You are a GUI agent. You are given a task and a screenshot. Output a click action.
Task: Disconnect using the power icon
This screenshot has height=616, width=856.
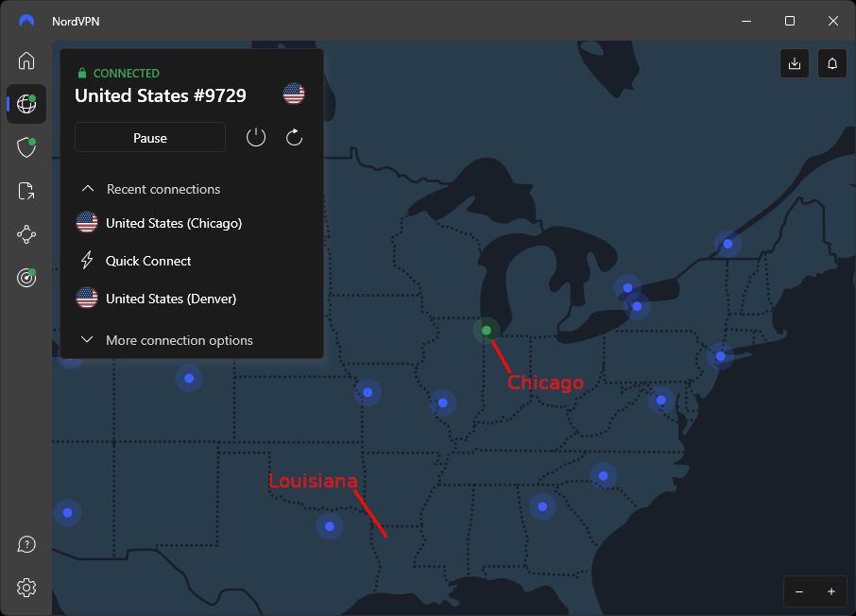[x=256, y=137]
